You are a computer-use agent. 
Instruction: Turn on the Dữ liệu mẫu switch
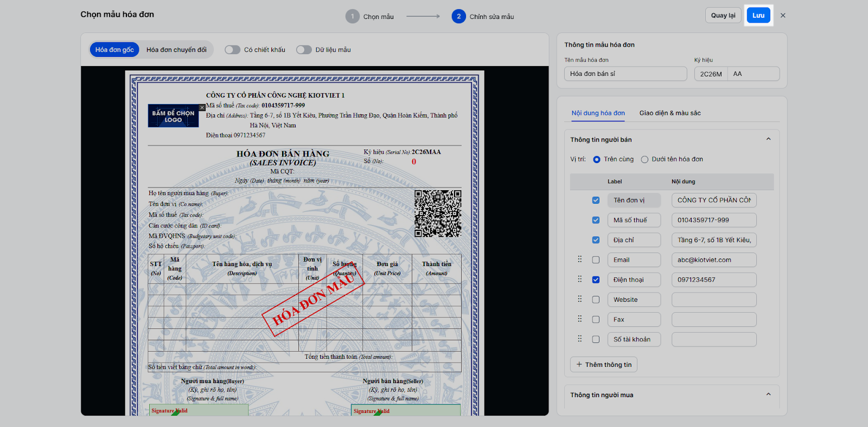[304, 50]
